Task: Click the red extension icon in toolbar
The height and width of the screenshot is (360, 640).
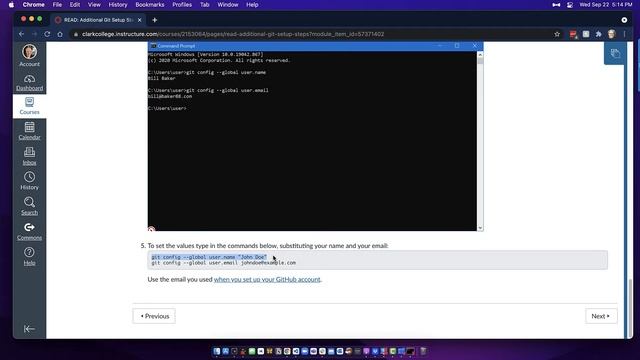Action: pyautogui.click(x=573, y=34)
